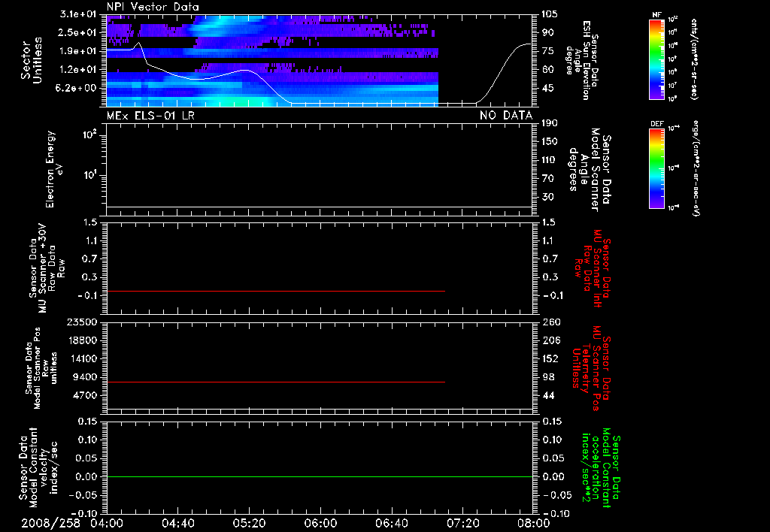Click the "4700" scanner position tick
Viewport: 770px width, 532px height.
click(84, 395)
